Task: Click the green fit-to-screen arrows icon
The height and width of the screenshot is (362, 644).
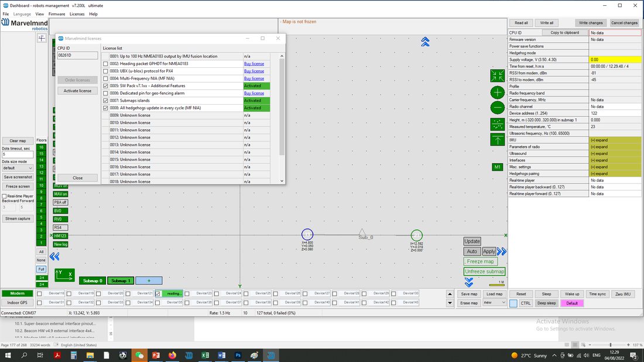Action: [498, 75]
